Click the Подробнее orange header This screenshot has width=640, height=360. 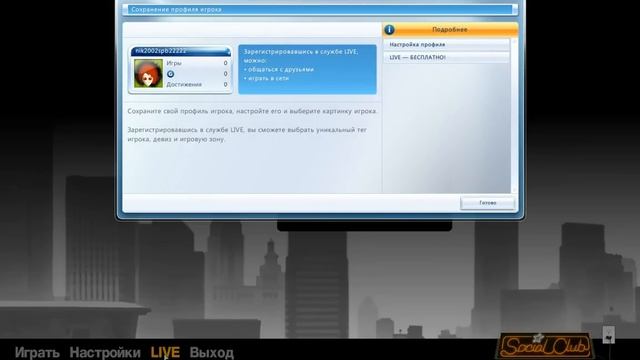[x=450, y=29]
